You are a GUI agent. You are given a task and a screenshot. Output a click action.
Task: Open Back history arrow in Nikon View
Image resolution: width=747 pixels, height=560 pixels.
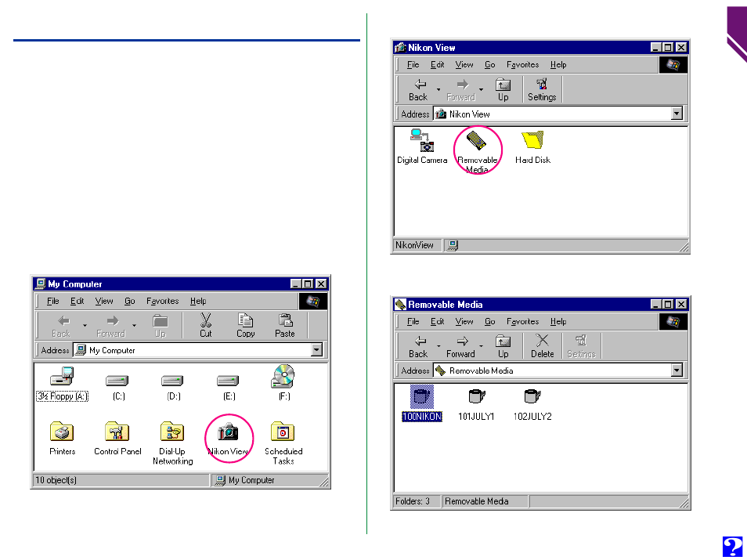[x=438, y=89]
